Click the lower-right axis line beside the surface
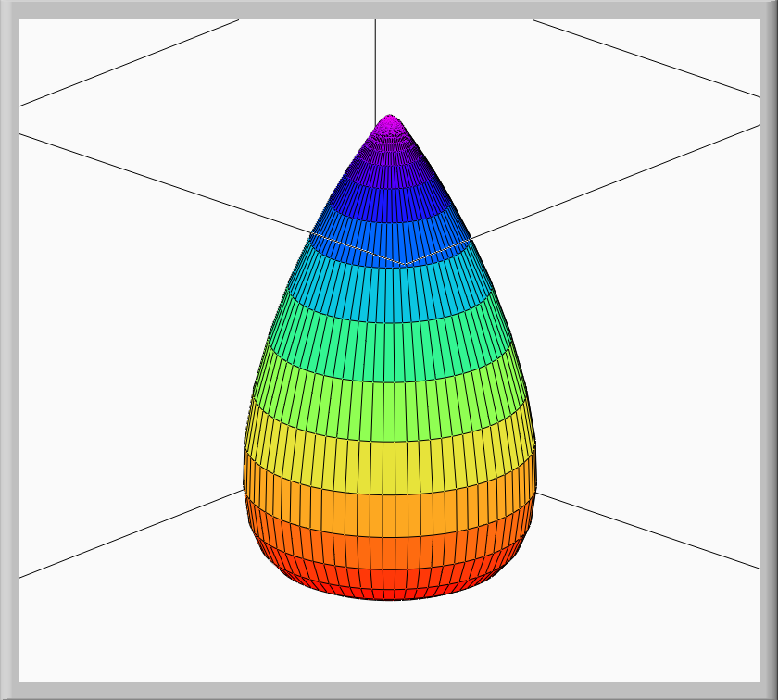778x700 pixels. (x=648, y=531)
